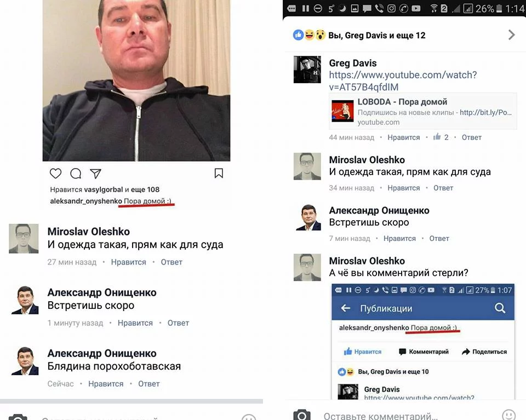Tap Ответ under left 'И одежда такая' comment
Image resolution: width=526 pixels, height=420 pixels.
click(171, 262)
